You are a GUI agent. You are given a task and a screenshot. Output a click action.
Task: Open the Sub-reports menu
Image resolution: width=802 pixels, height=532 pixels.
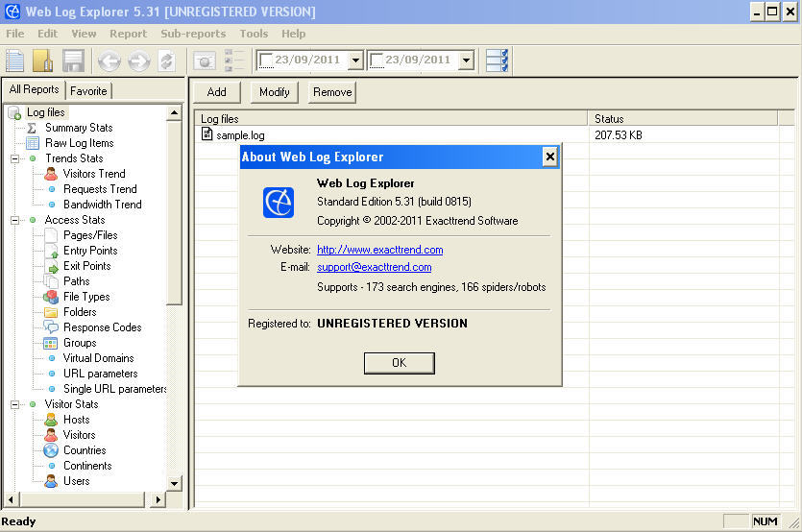click(x=193, y=34)
